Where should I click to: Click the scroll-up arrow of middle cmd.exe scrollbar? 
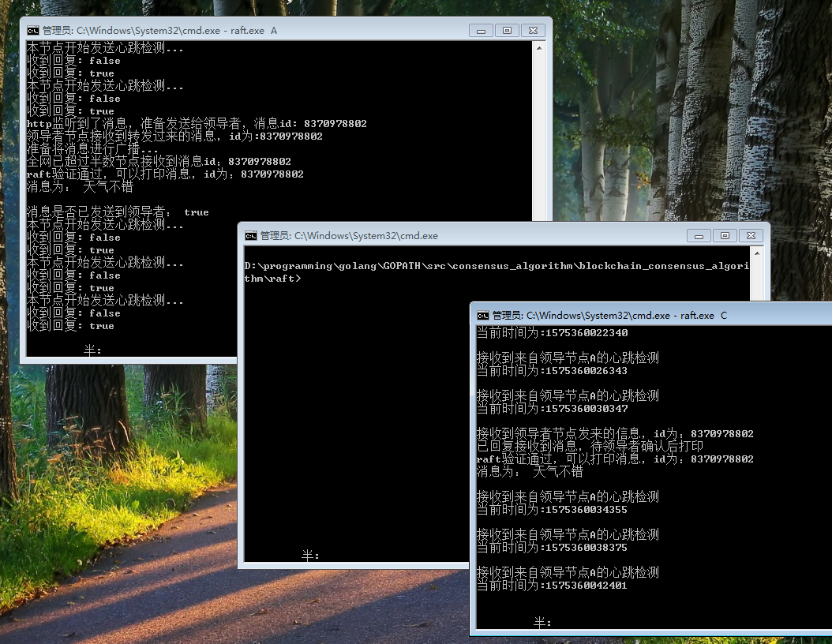tap(755, 253)
